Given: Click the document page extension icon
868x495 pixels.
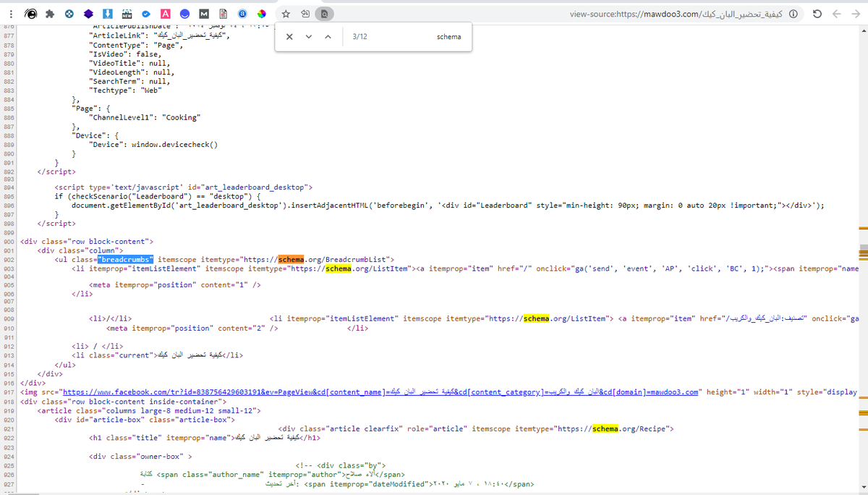Looking at the screenshot, I should [x=224, y=14].
